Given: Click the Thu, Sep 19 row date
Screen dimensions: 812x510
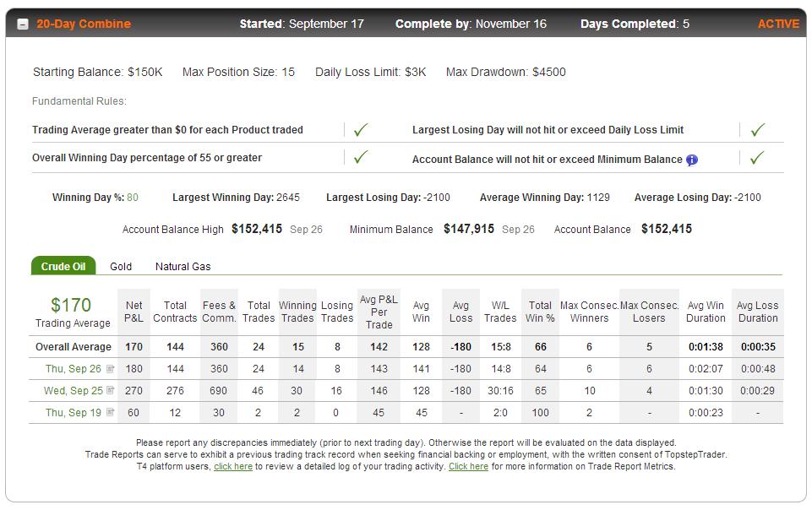Looking at the screenshot, I should 73,412.
